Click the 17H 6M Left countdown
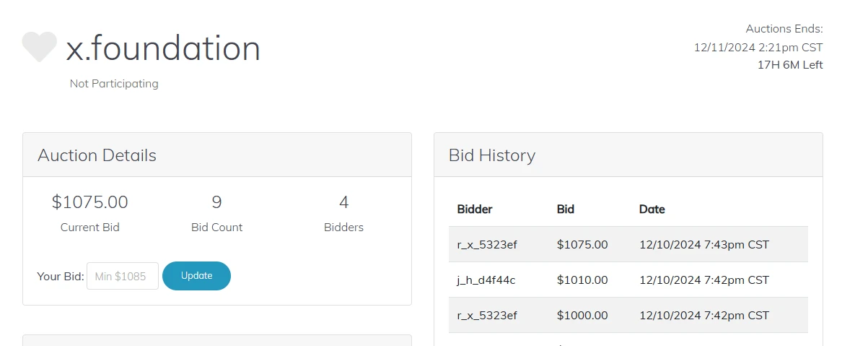868x346 pixels. [x=789, y=65]
